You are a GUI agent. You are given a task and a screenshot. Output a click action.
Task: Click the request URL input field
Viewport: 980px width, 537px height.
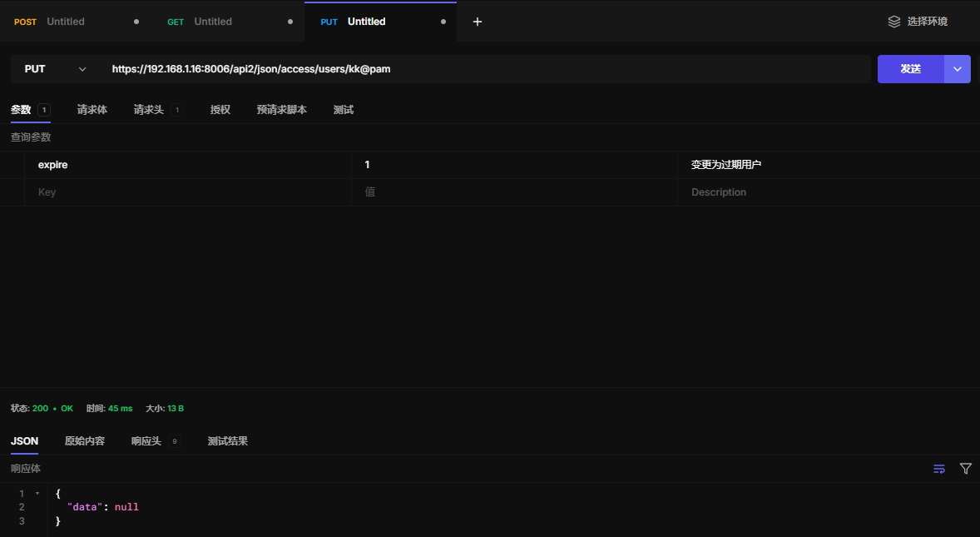(x=483, y=69)
